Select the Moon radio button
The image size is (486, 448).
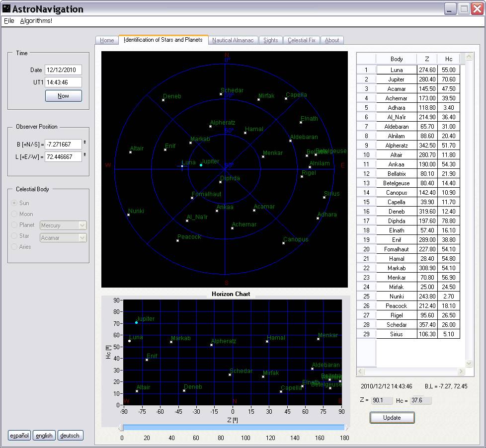coord(14,214)
